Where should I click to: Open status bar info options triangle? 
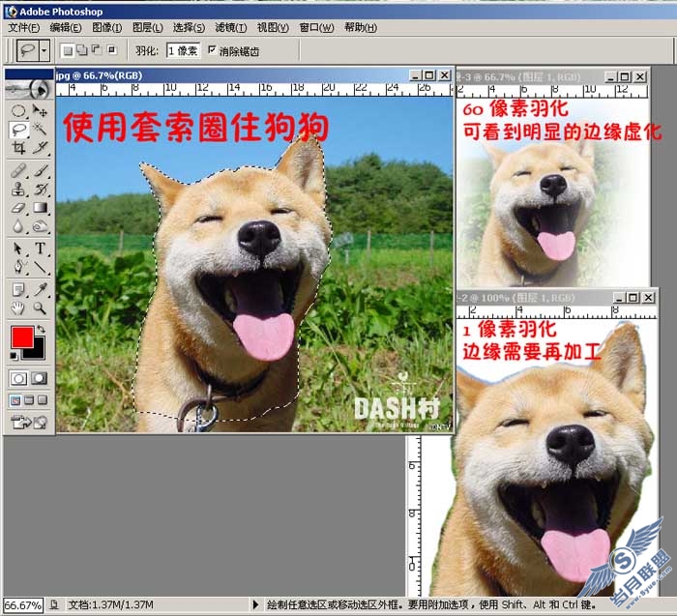(x=255, y=604)
